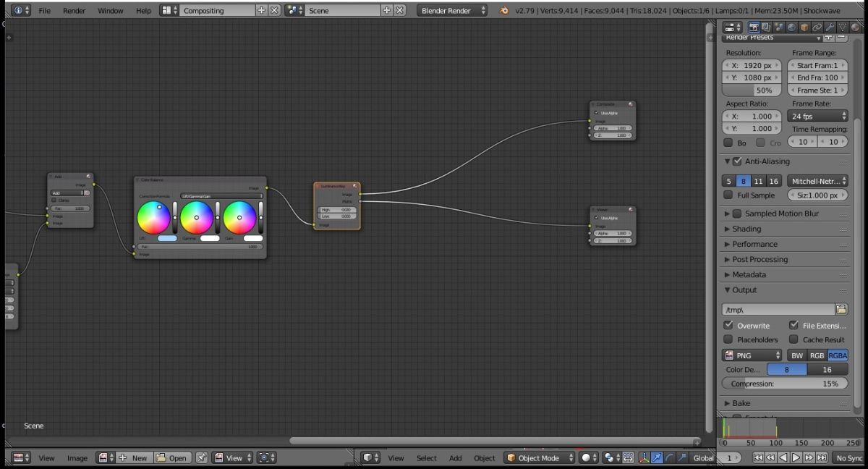Open the Render Presets dropdown
868x469 pixels.
coord(771,37)
